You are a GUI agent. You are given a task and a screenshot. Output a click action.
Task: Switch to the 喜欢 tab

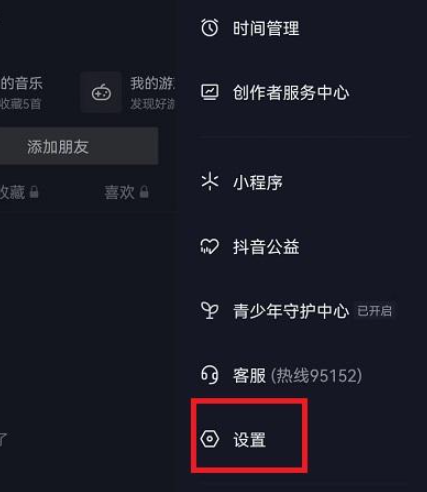pyautogui.click(x=126, y=192)
